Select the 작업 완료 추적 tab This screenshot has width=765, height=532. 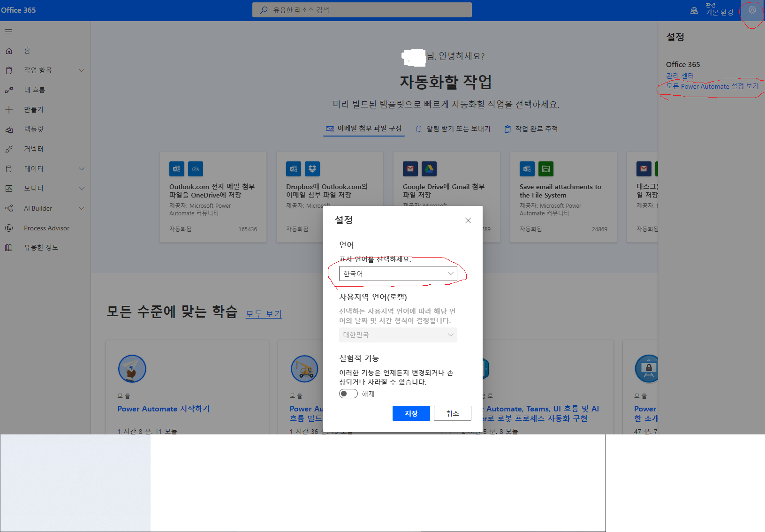(x=531, y=129)
